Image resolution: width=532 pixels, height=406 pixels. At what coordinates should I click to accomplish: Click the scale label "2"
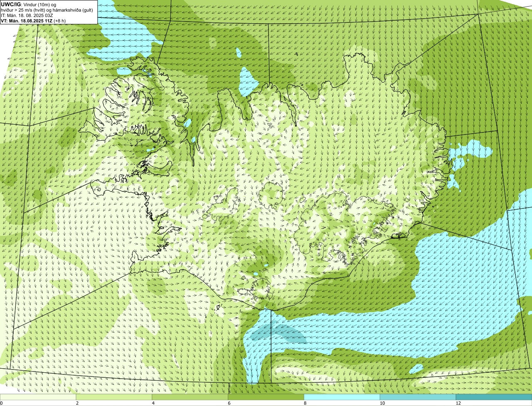(x=77, y=403)
